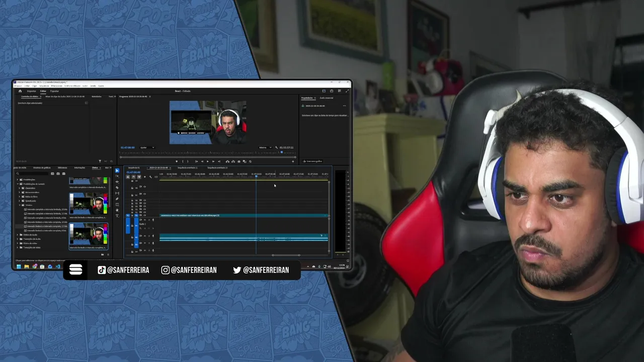Expand the Efeitos de áudio folder
This screenshot has height=362, width=644.
(x=18, y=235)
